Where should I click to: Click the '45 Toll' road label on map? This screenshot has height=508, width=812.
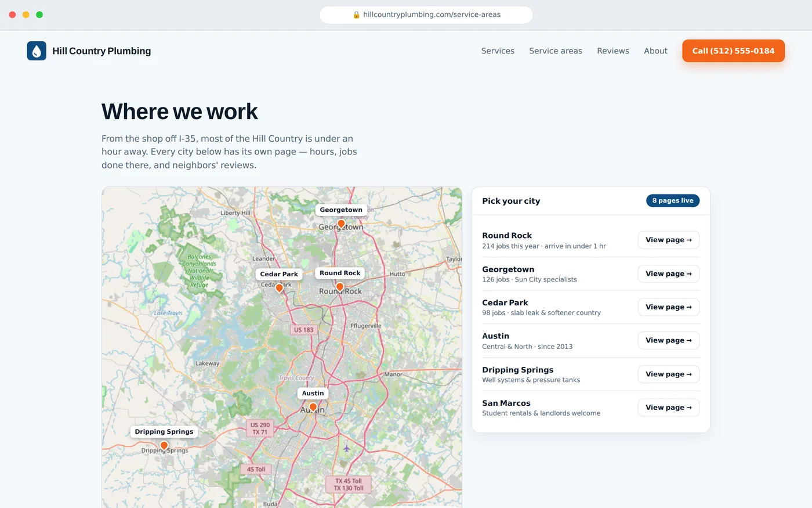pyautogui.click(x=256, y=469)
